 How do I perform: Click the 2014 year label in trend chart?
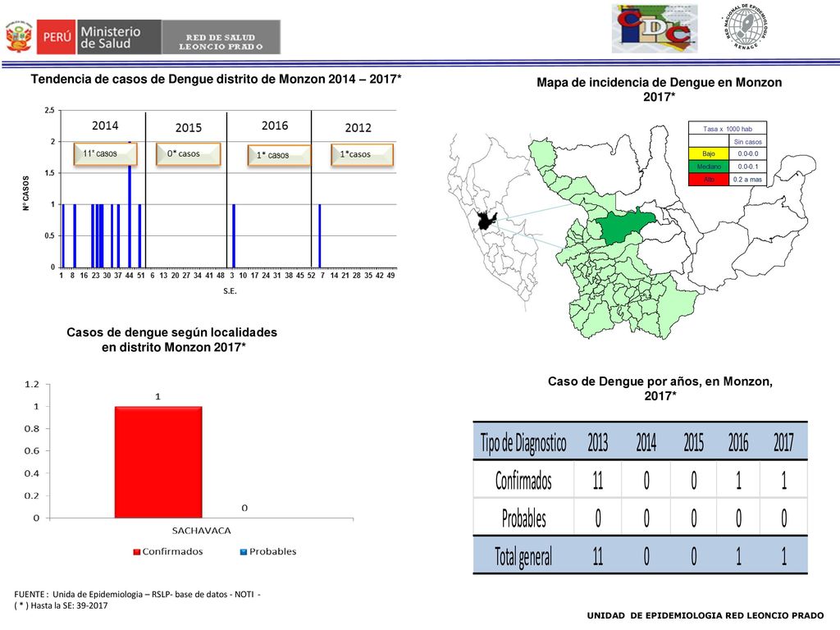point(105,126)
